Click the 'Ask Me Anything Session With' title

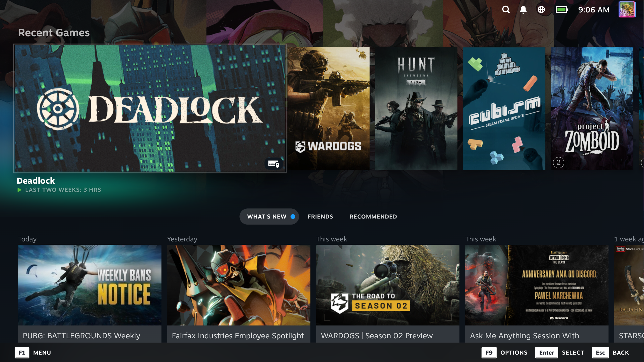[524, 336]
